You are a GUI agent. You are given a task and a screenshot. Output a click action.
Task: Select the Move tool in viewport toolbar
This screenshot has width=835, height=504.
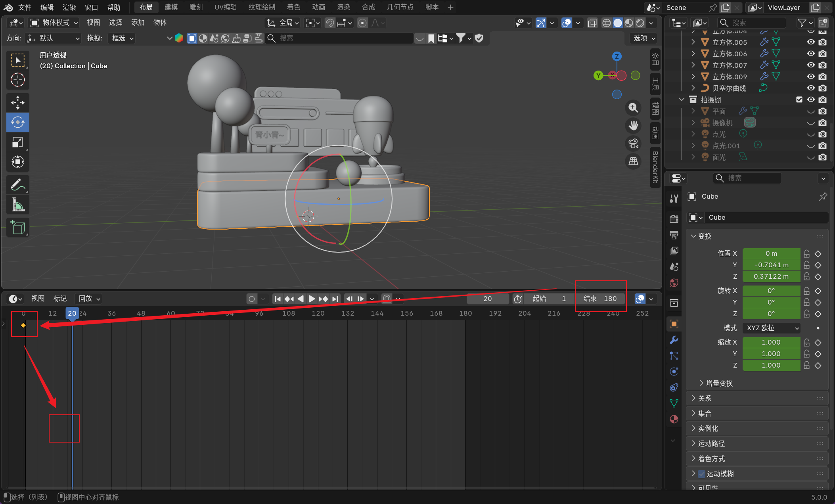pos(17,103)
